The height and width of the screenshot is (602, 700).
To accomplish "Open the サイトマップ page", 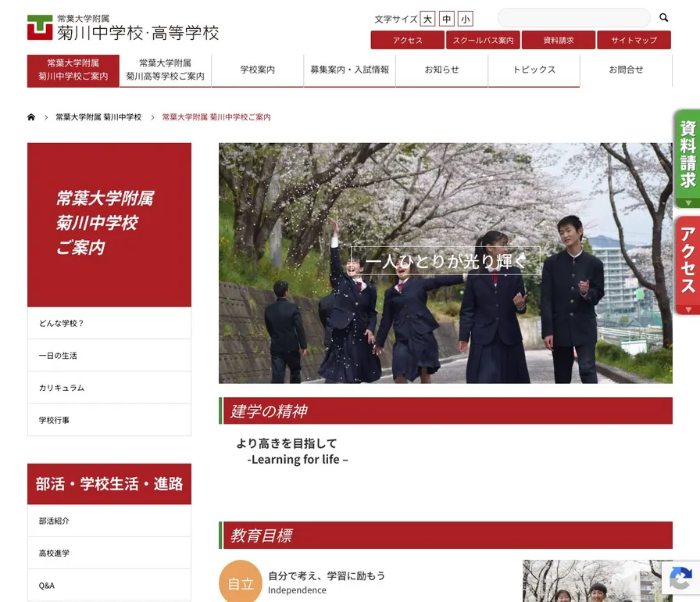I will click(634, 40).
